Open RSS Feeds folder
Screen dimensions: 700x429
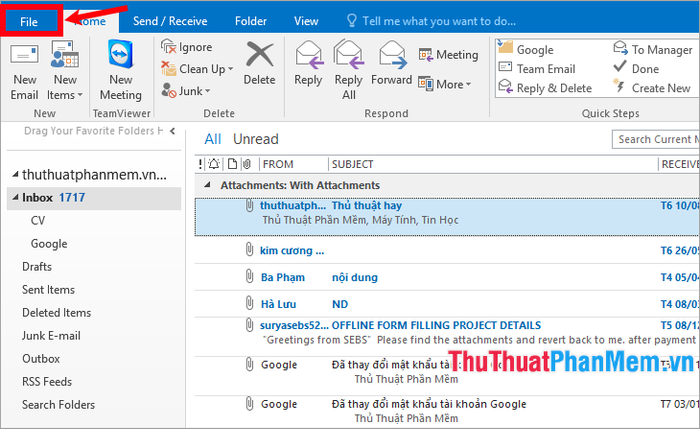tap(47, 382)
